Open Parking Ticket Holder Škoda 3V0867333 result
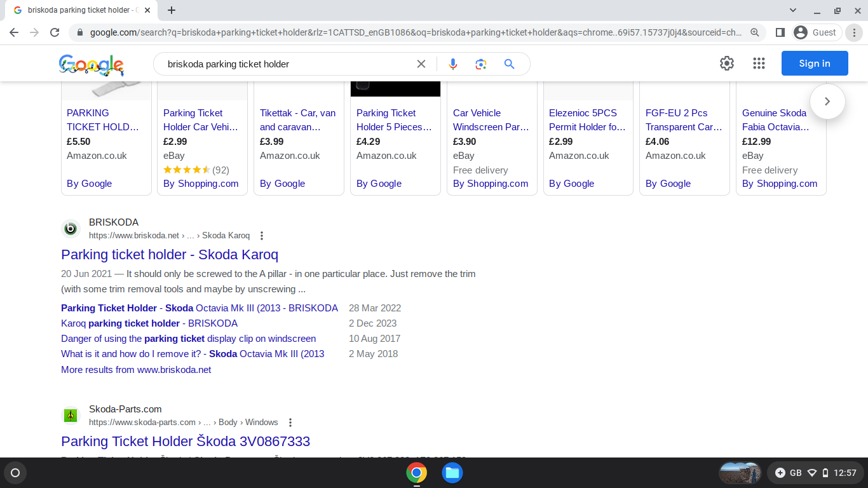This screenshot has width=868, height=488. tap(186, 442)
